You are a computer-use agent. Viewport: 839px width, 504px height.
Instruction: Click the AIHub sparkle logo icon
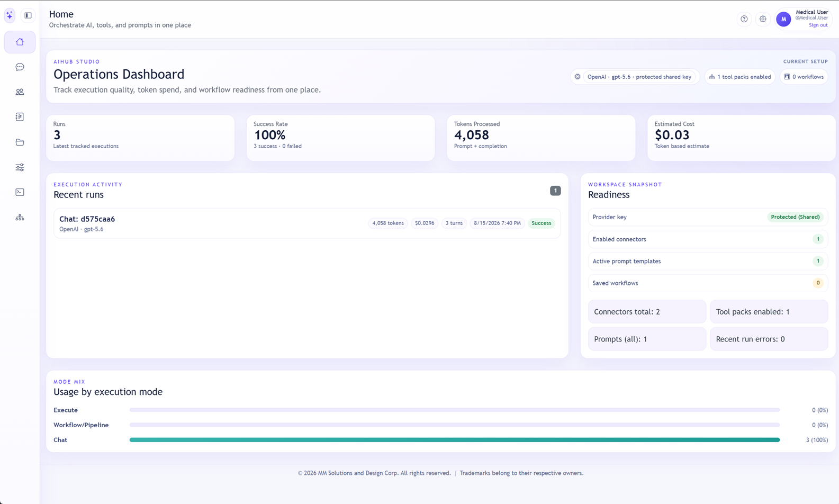10,15
